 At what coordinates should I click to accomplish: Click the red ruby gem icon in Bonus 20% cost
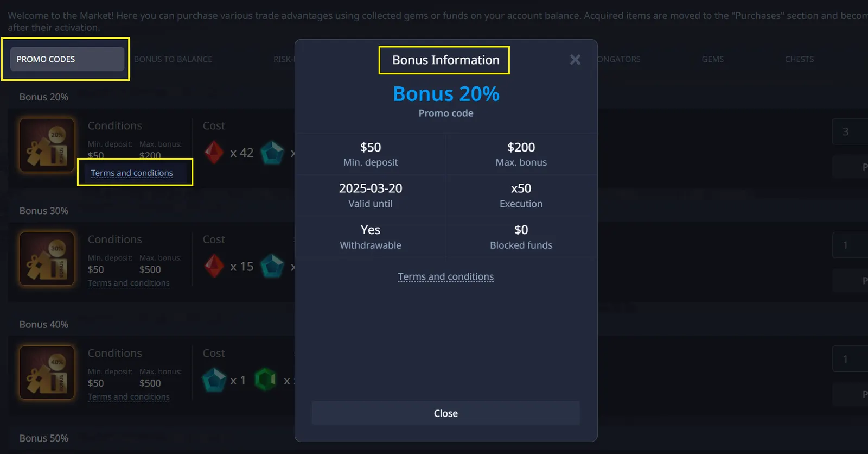pyautogui.click(x=214, y=153)
